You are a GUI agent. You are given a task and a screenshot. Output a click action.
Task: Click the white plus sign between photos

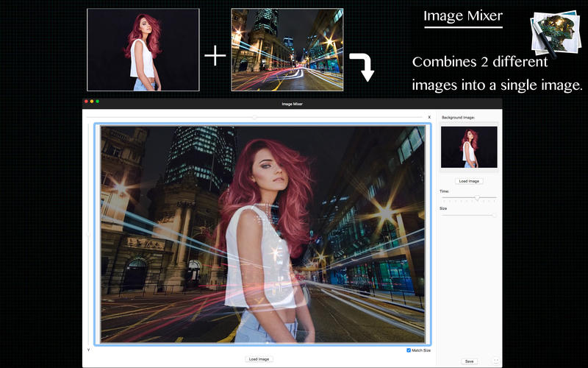[x=215, y=55]
